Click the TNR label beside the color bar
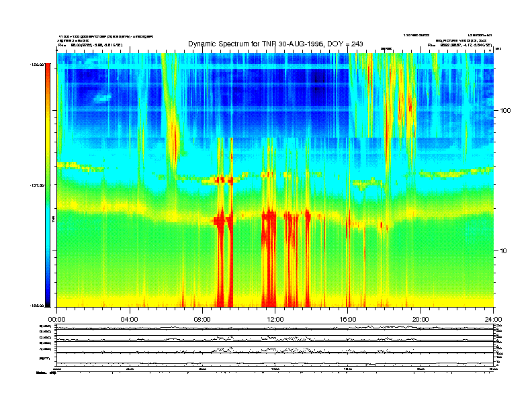Viewport: 532px width, 411px height. coord(53,220)
